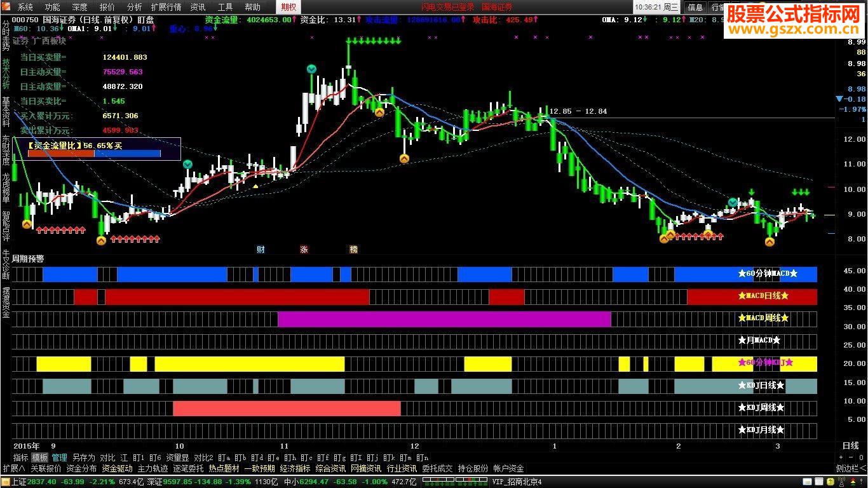Click the 日线 period label at bottom-right
The height and width of the screenshot is (488, 868).
point(850,446)
